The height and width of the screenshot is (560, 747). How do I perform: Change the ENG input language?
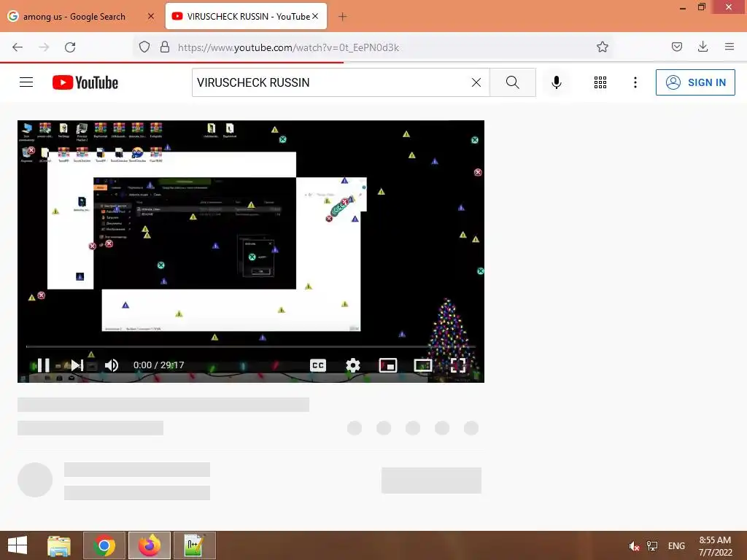pos(676,545)
